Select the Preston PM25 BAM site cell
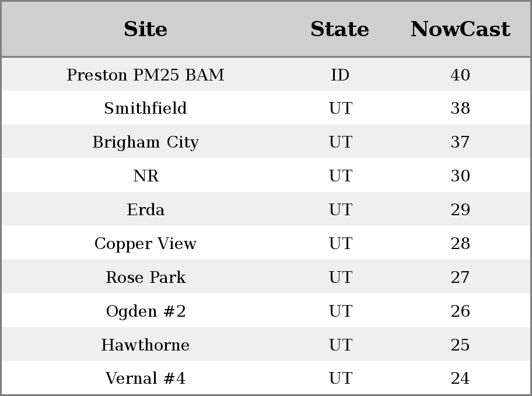The height and width of the screenshot is (396, 532). pyautogui.click(x=145, y=75)
